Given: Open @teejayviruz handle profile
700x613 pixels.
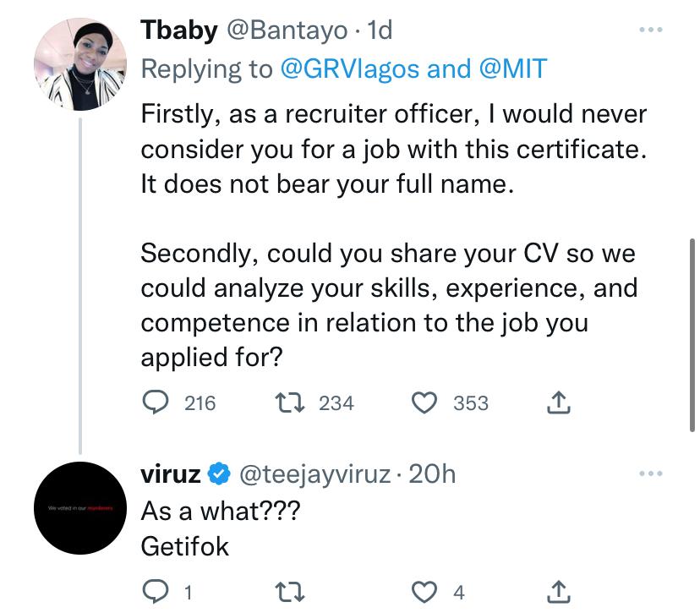Looking at the screenshot, I should point(315,474).
